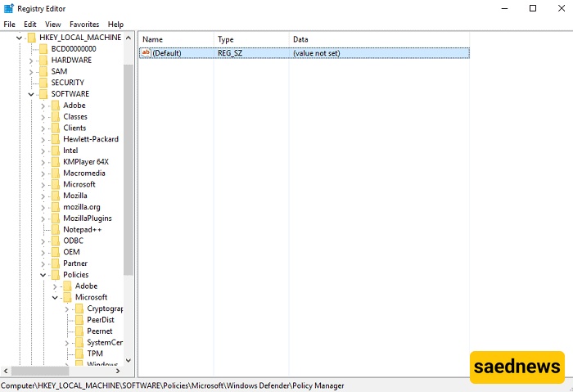Click the tree horizontal scrollbar thumb
Viewport: 573px width, 392px height.
[x=40, y=371]
